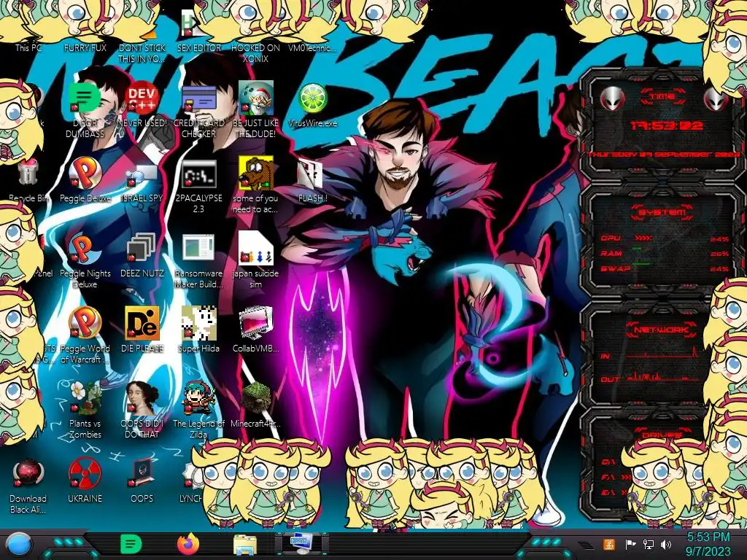Click the Java tray icon

point(608,544)
